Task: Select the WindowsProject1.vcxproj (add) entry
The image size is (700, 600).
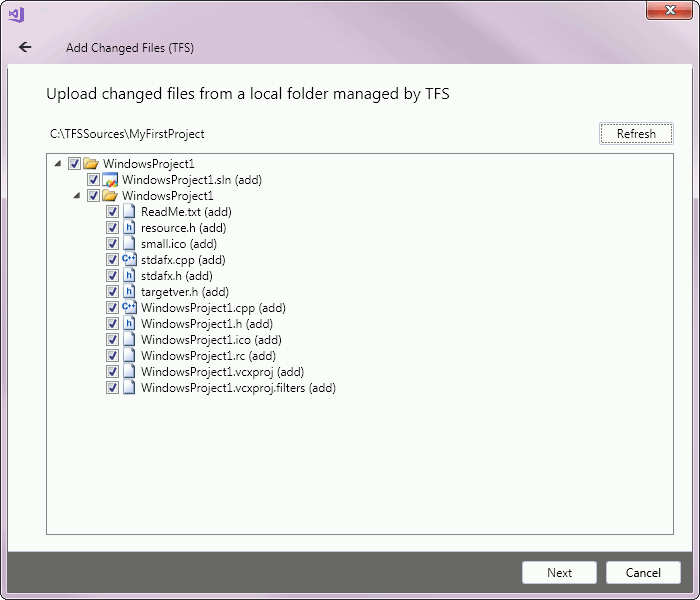Action: (x=222, y=372)
